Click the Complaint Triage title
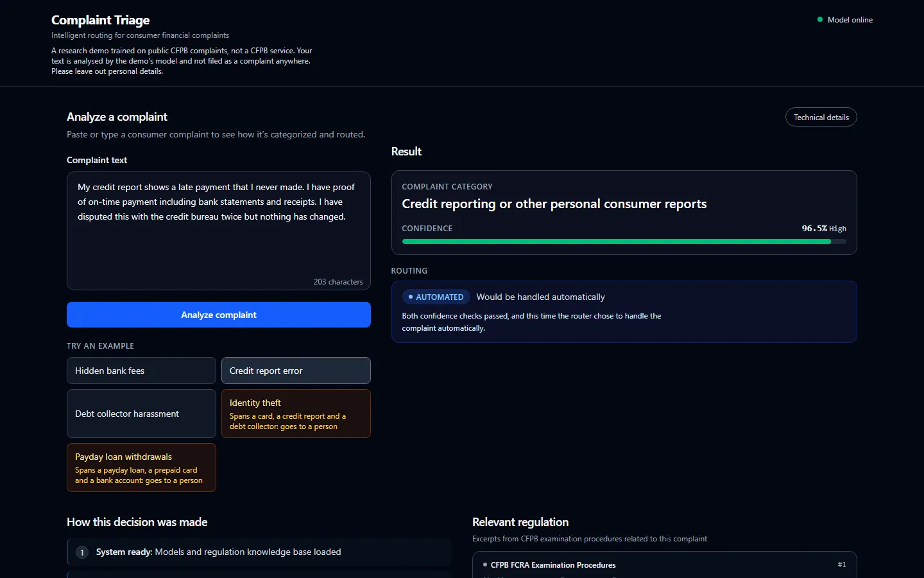 pyautogui.click(x=100, y=20)
